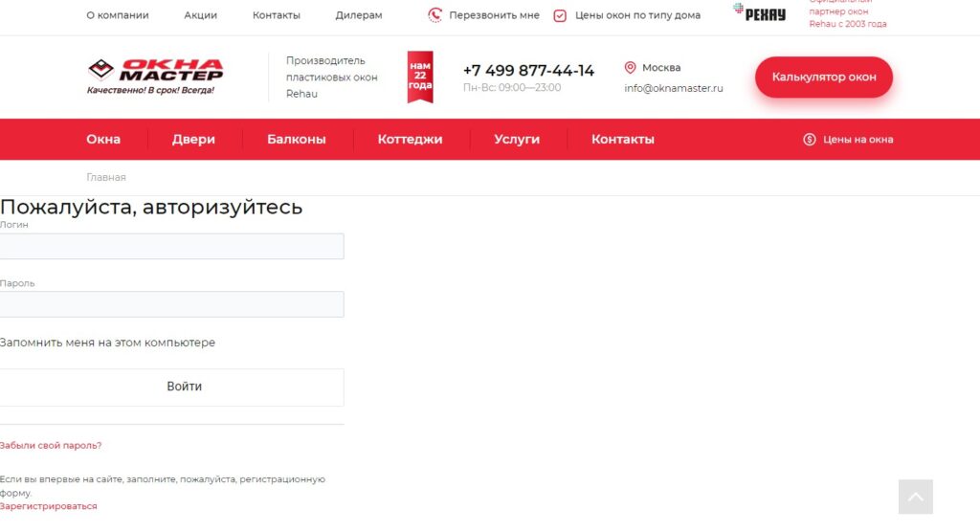
Task: Focus the Пароль input field
Action: point(172,304)
